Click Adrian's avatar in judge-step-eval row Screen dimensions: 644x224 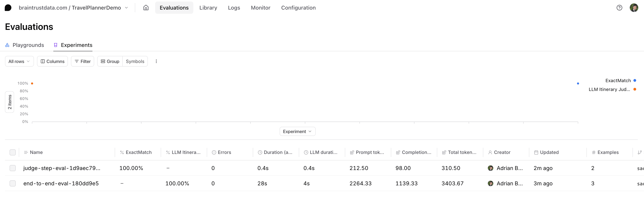pyautogui.click(x=491, y=168)
